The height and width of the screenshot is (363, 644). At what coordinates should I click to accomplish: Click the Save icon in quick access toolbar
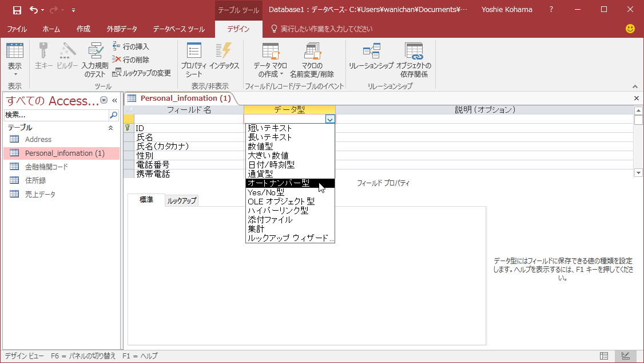coord(17,10)
